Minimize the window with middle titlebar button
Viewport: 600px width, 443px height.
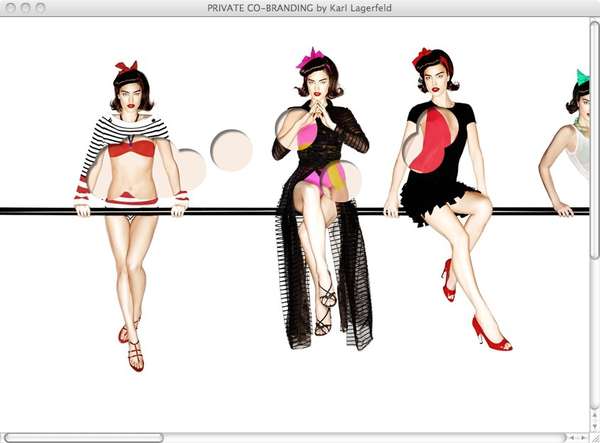click(x=26, y=8)
